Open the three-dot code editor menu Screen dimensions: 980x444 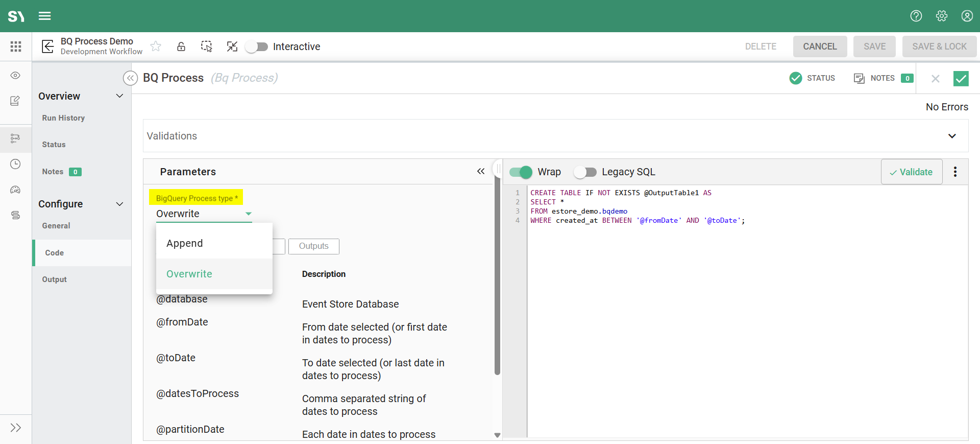tap(955, 172)
